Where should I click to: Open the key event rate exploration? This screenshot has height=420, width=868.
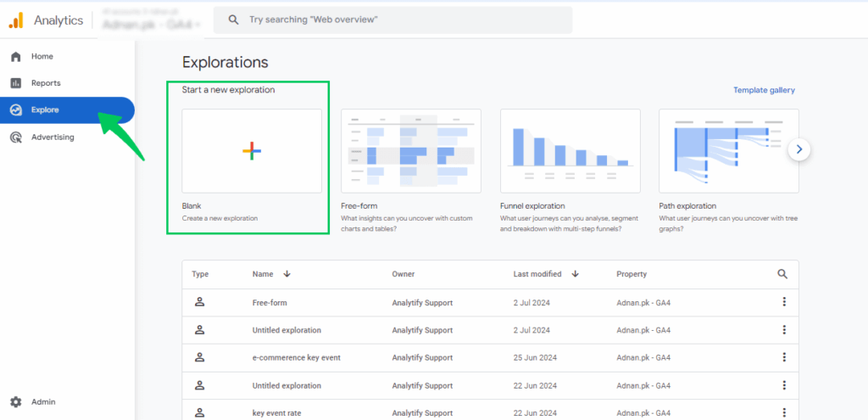[x=278, y=412]
